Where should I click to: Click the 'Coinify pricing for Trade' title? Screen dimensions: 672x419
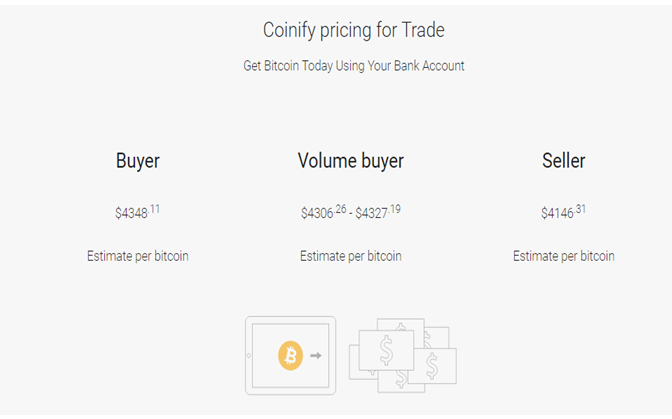(x=354, y=30)
